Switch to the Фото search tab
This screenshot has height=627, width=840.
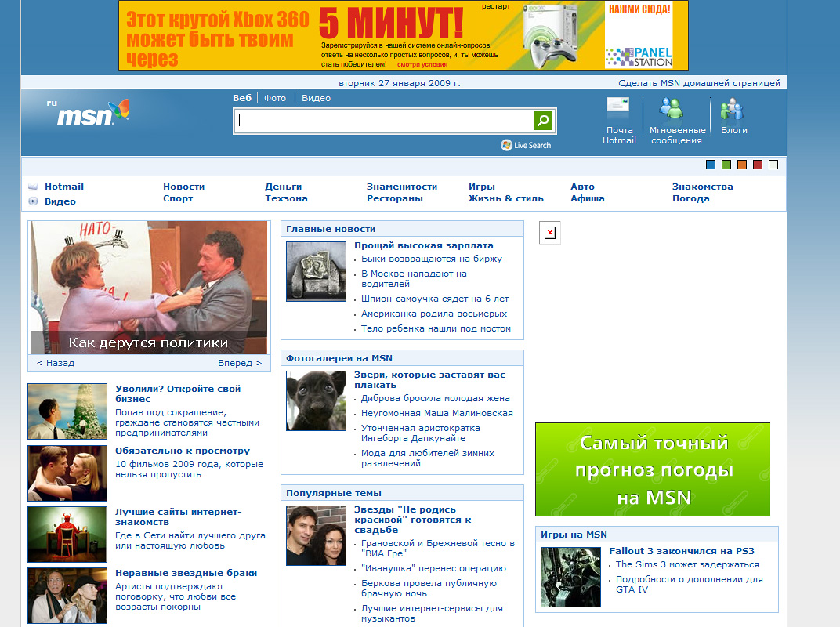pos(275,98)
